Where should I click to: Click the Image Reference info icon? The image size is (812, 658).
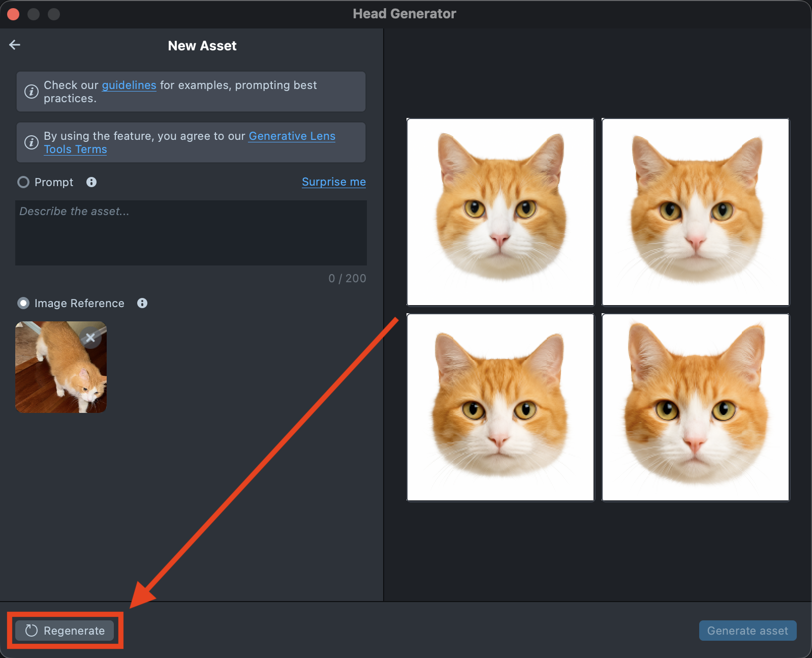142,303
